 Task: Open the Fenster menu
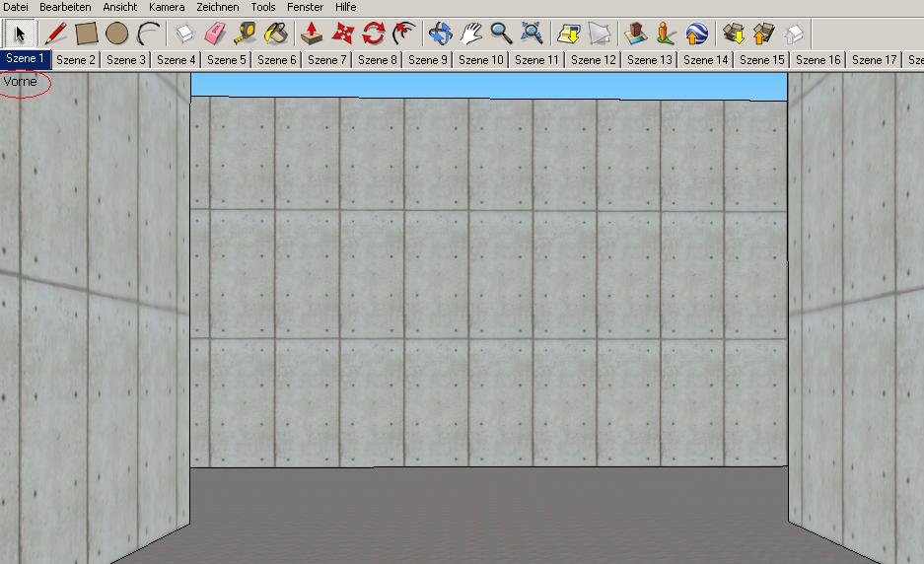pos(305,7)
